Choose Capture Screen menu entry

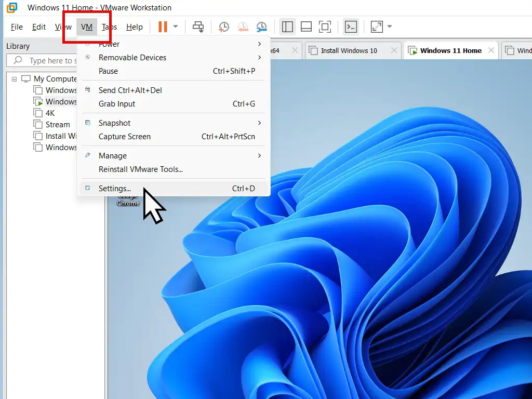[x=174, y=137]
